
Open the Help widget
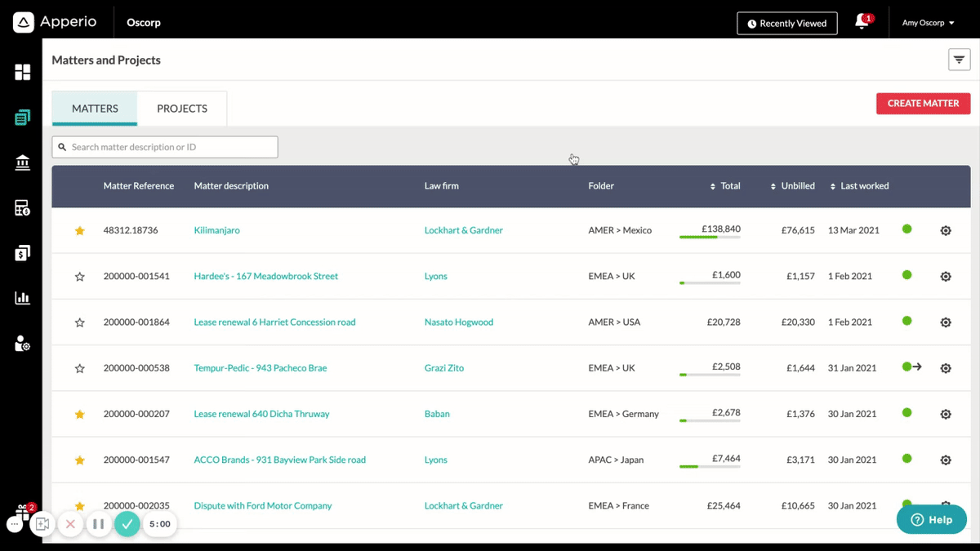click(932, 519)
